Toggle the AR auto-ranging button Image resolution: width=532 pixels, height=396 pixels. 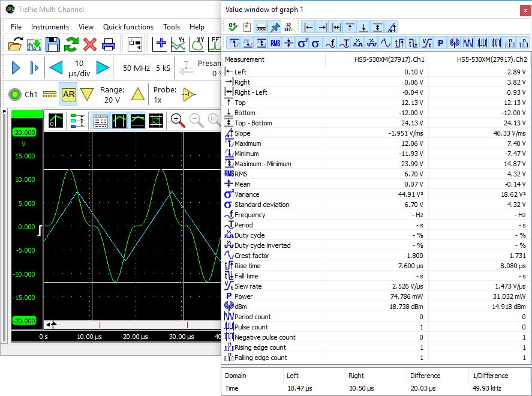tap(69, 94)
